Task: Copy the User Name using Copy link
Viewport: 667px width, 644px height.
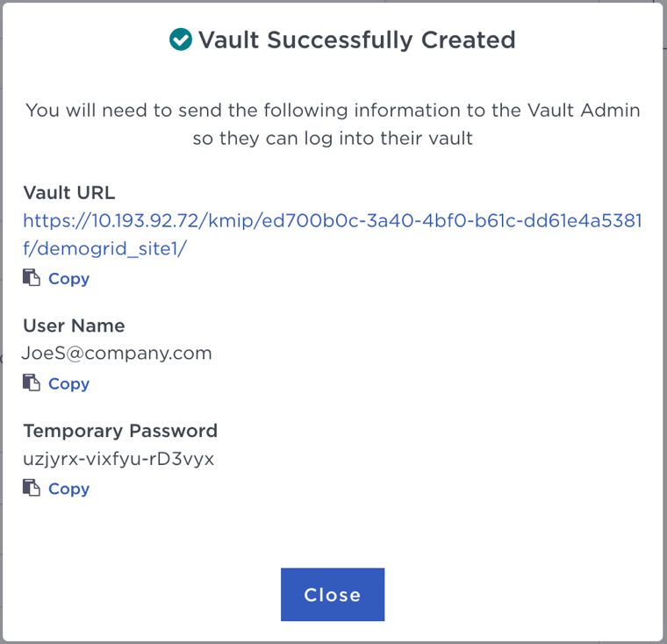Action: [68, 384]
